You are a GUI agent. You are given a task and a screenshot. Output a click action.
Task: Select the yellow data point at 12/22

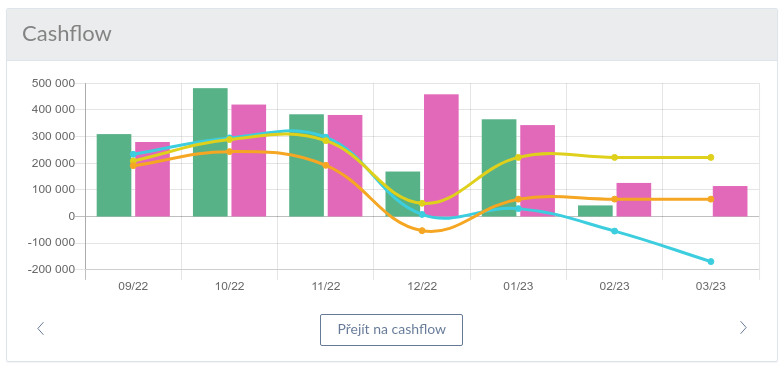422,203
